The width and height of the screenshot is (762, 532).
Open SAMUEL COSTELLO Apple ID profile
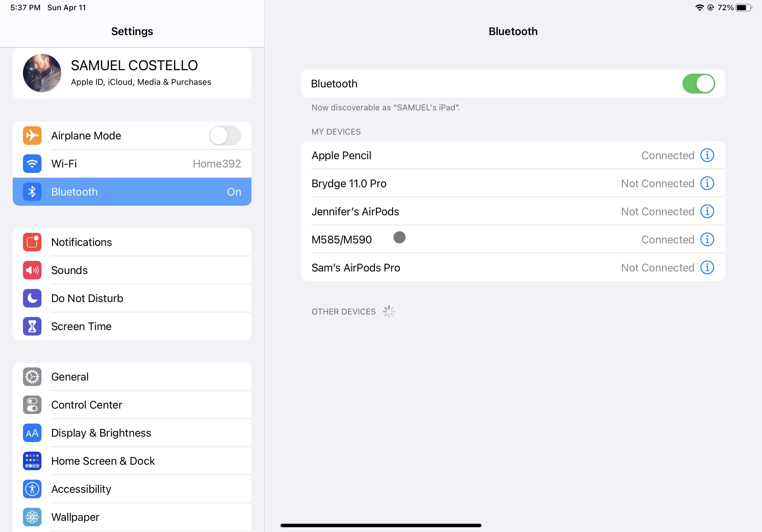click(132, 73)
